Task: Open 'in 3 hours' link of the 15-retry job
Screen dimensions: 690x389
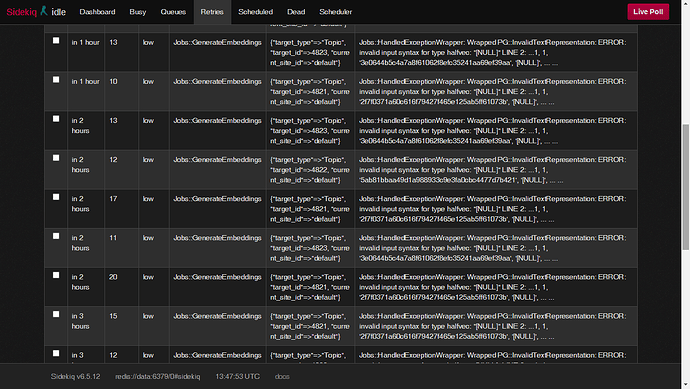Action: click(x=80, y=321)
